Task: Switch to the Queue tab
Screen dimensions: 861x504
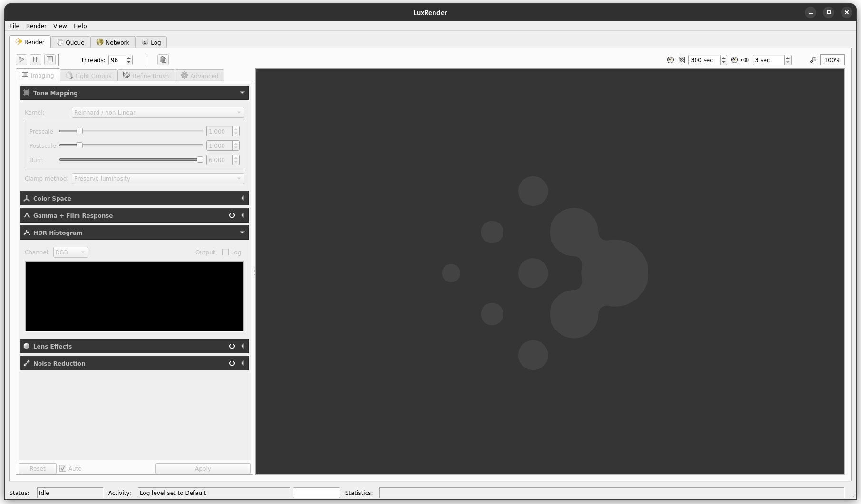Action: 70,42
